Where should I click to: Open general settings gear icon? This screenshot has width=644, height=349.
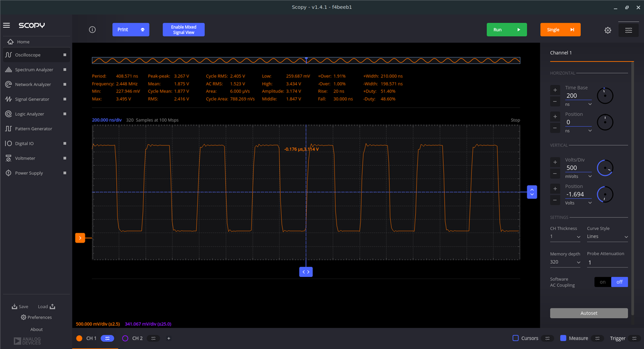[x=608, y=30]
